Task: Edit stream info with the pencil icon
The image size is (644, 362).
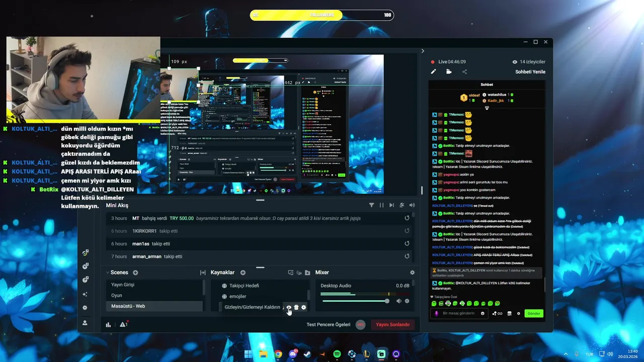Action: [x=433, y=71]
